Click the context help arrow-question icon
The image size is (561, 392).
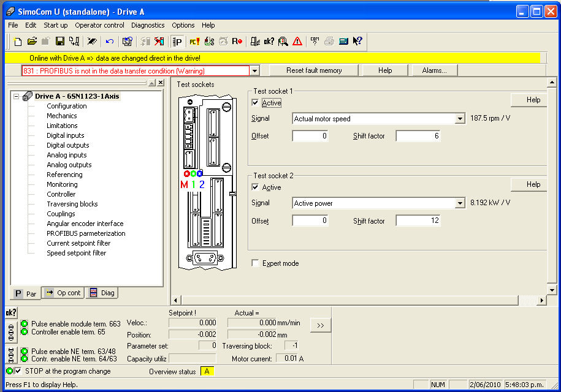point(357,42)
